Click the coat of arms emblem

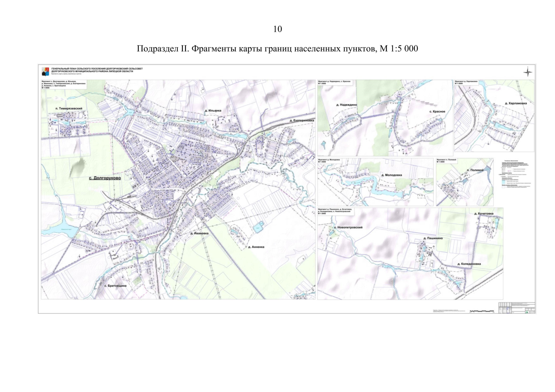[x=45, y=72]
